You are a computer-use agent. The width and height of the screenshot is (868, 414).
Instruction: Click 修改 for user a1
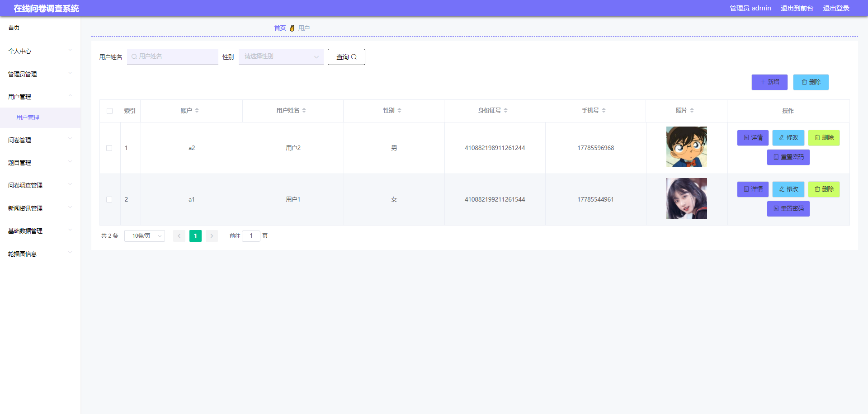pos(788,189)
